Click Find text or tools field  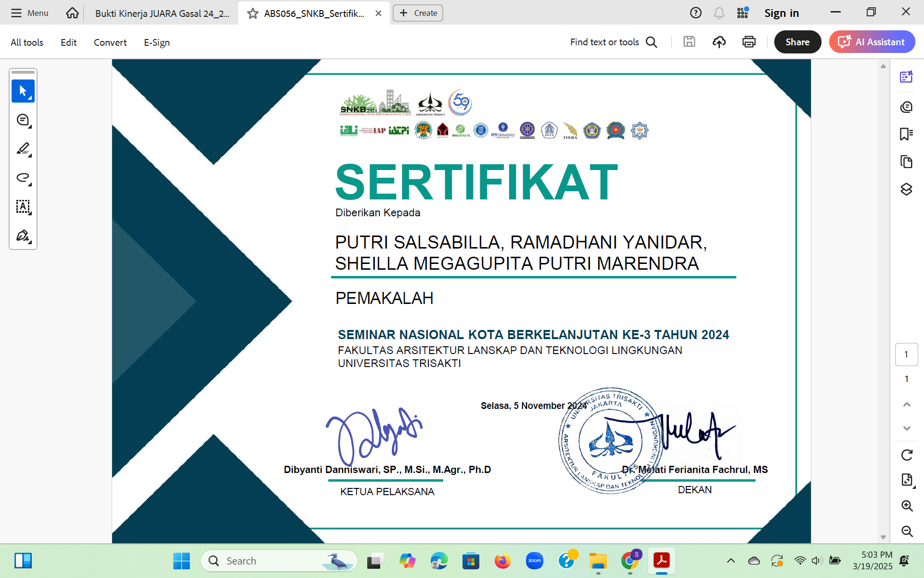click(x=604, y=42)
